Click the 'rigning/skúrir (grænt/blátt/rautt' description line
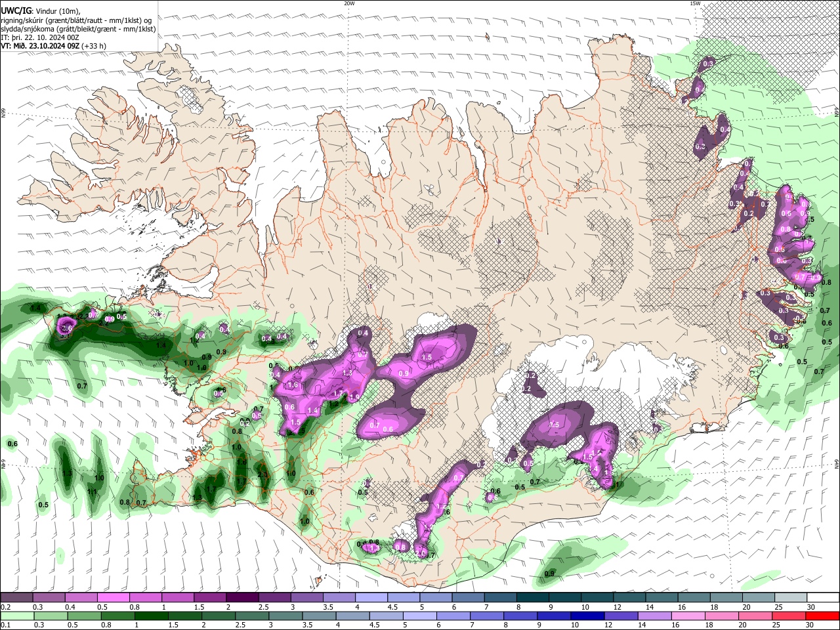 point(76,20)
